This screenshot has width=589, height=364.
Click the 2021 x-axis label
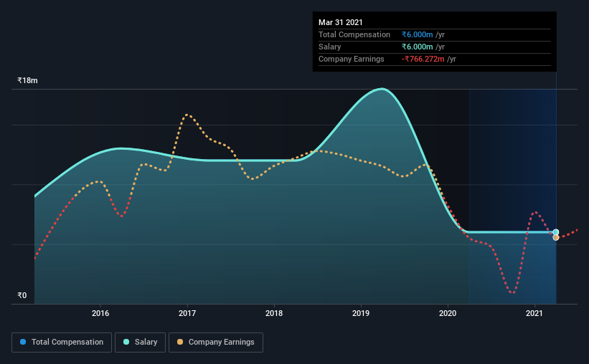(534, 313)
